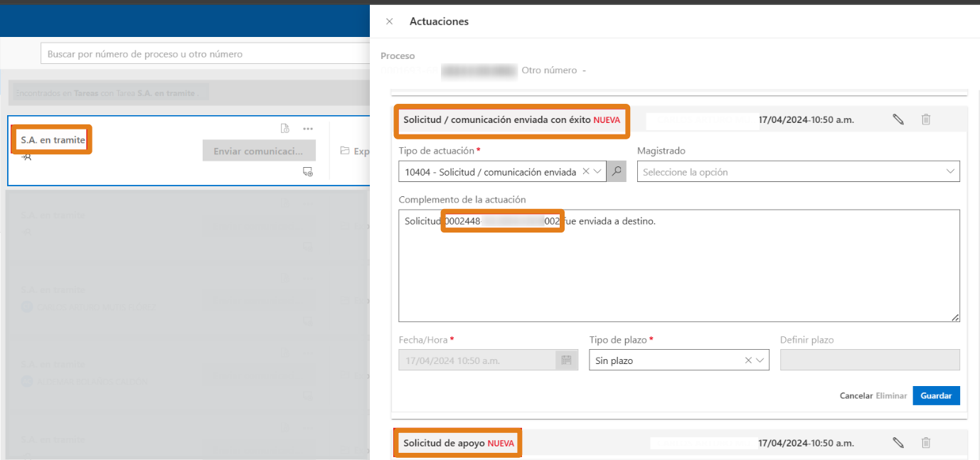Open the calendar picker in Fecha/Hora

click(566, 360)
